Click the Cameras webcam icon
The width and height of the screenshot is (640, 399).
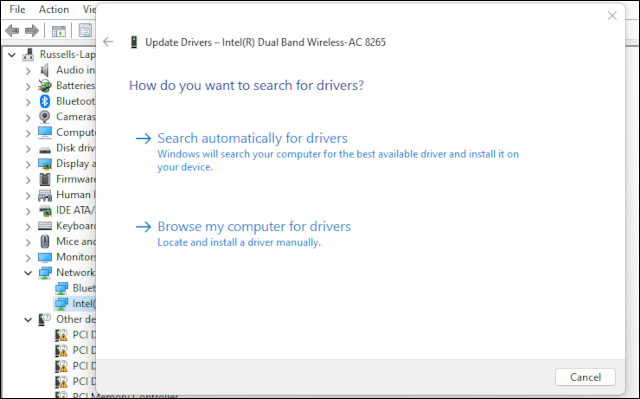click(44, 117)
